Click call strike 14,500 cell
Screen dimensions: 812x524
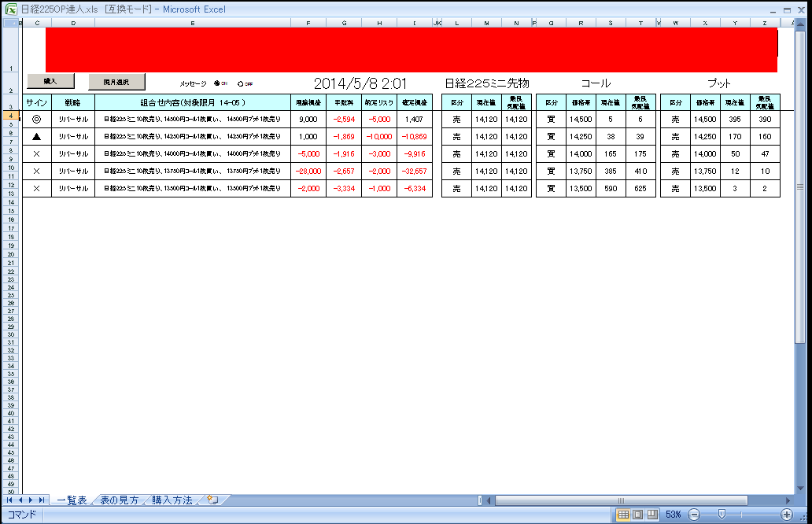(x=581, y=119)
